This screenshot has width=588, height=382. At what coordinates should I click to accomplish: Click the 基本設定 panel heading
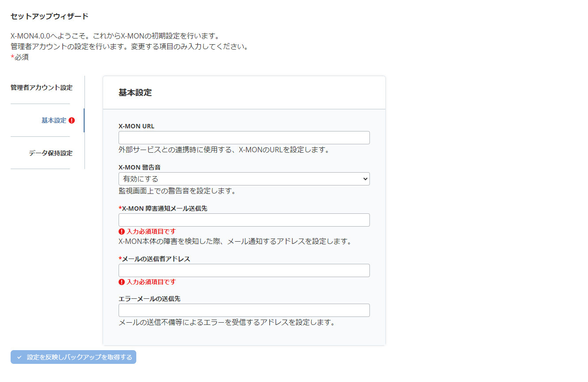point(135,93)
